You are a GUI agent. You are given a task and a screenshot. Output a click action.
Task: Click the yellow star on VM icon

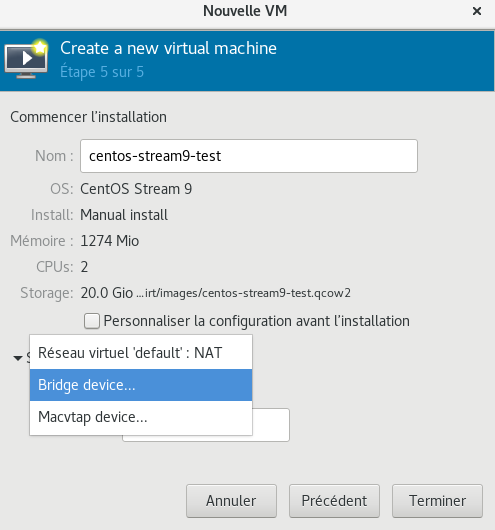40,47
